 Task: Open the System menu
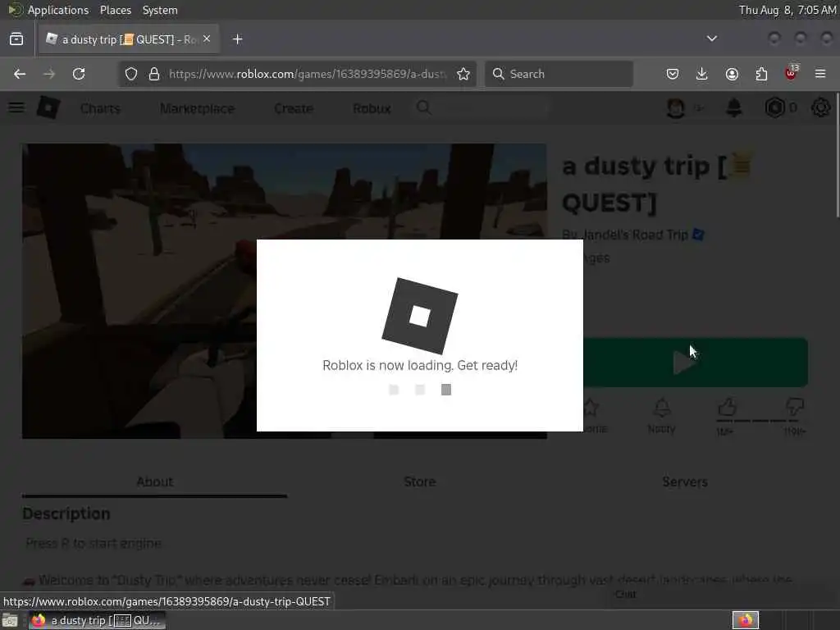160,10
